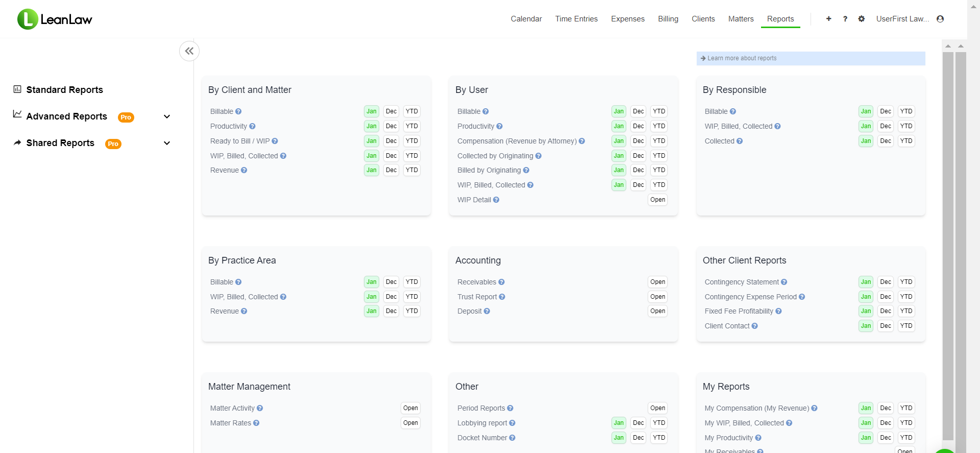The height and width of the screenshot is (453, 980).
Task: Open the WIP Detail report
Action: [658, 200]
